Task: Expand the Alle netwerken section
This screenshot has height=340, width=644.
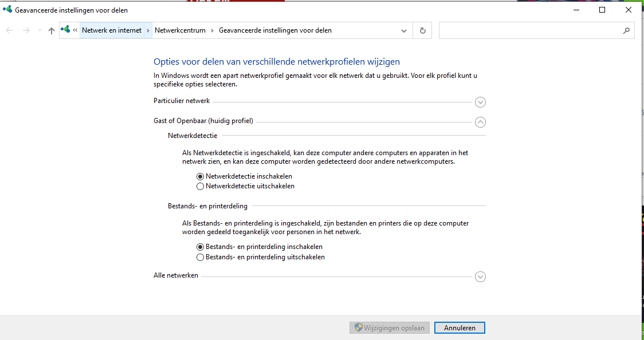Action: tap(480, 277)
